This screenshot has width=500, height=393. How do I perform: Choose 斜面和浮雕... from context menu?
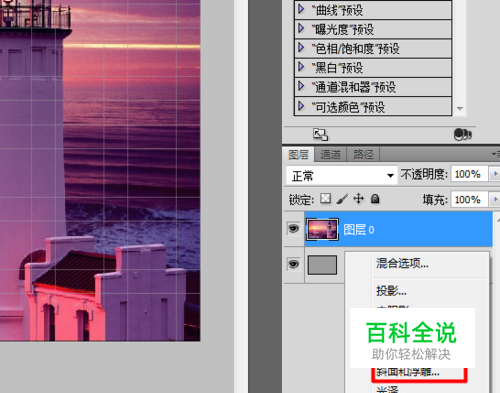point(408,372)
